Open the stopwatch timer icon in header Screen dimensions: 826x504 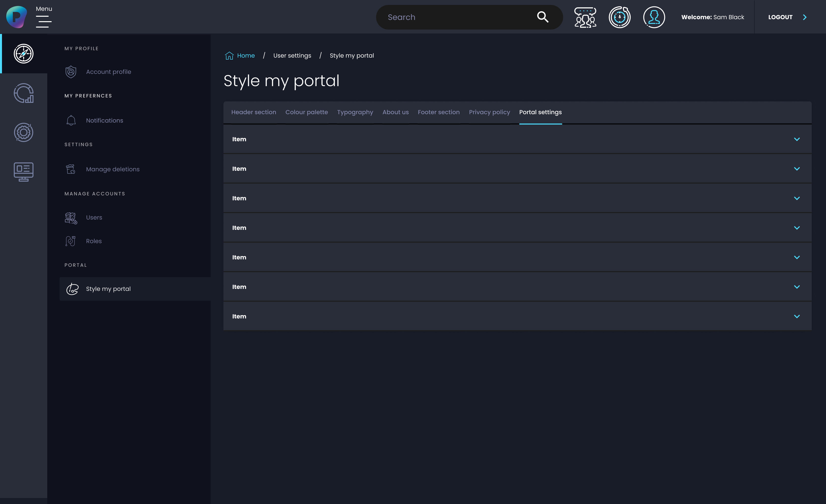click(619, 17)
